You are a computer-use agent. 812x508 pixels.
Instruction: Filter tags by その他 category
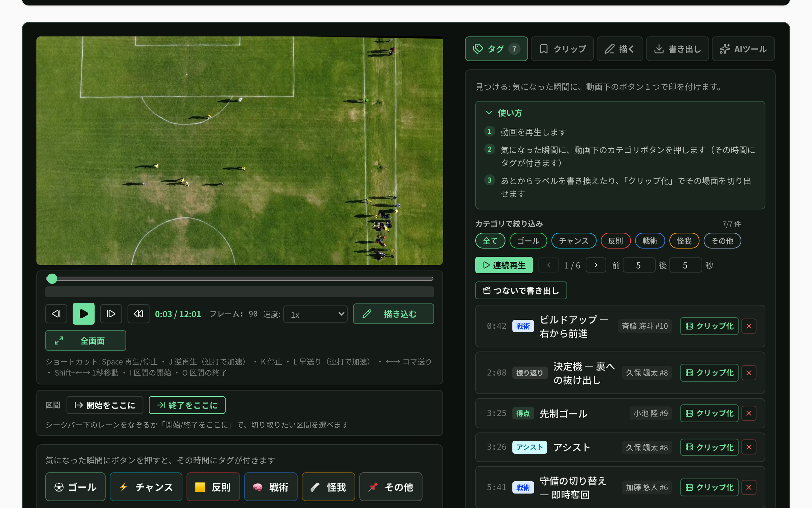(x=722, y=241)
